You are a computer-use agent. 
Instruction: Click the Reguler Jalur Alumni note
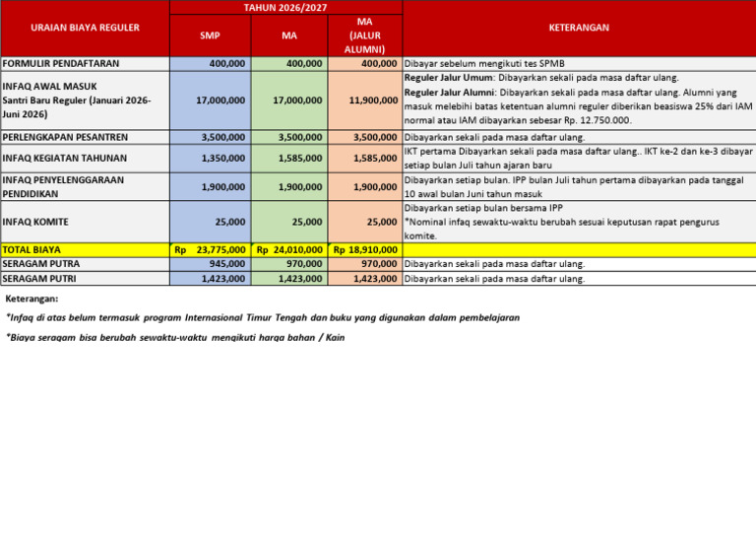[x=578, y=106]
